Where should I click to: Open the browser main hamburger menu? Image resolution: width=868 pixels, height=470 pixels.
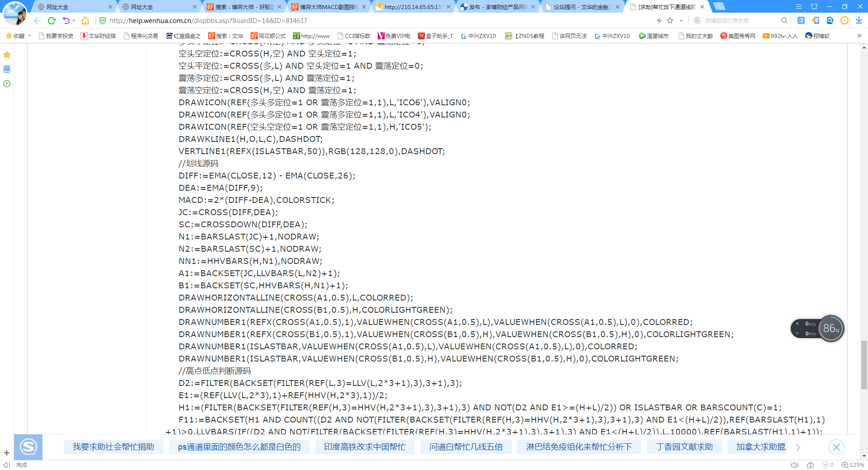(799, 7)
